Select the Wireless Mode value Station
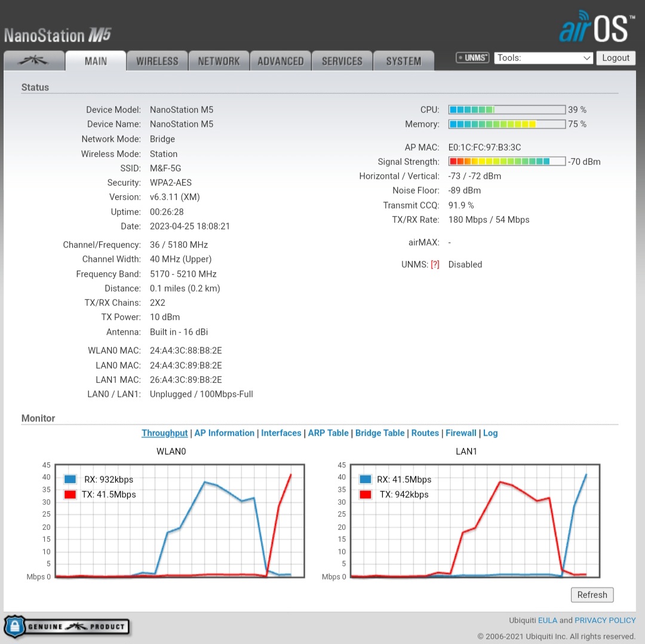Screen dimensions: 645x644 pyautogui.click(x=163, y=154)
